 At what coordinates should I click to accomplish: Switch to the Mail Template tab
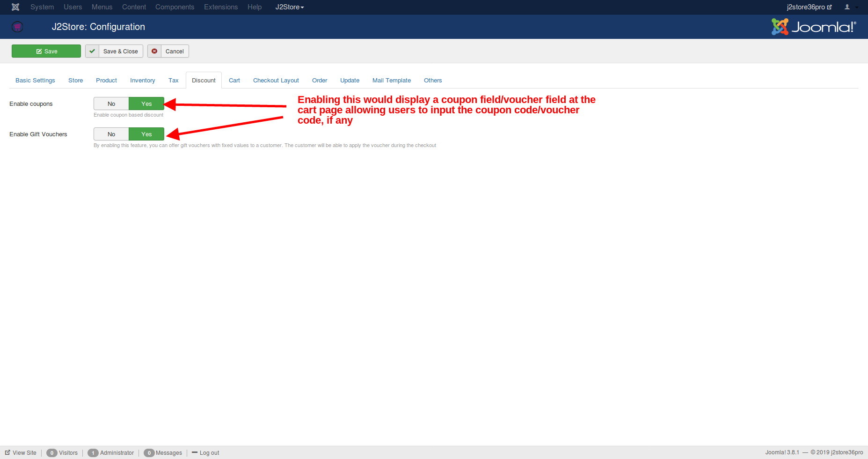pyautogui.click(x=391, y=81)
